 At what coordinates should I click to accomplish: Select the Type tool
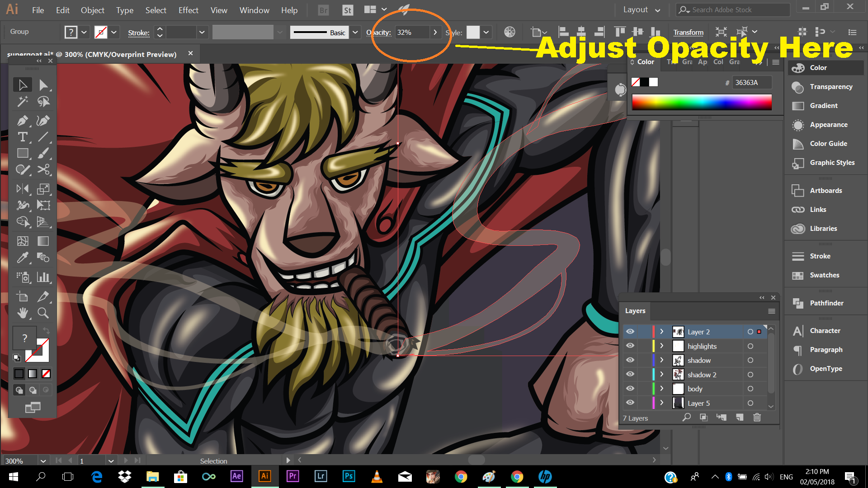(x=22, y=137)
